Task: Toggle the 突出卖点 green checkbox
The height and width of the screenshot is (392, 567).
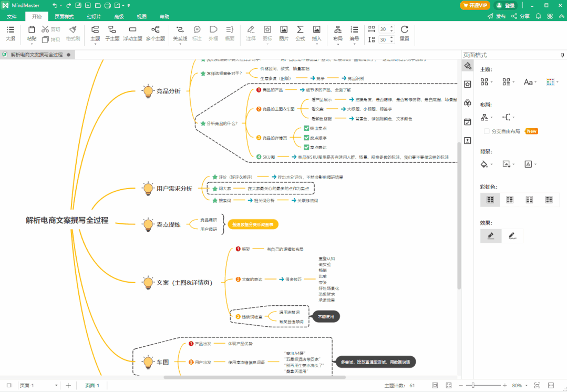Action: pos(306,128)
